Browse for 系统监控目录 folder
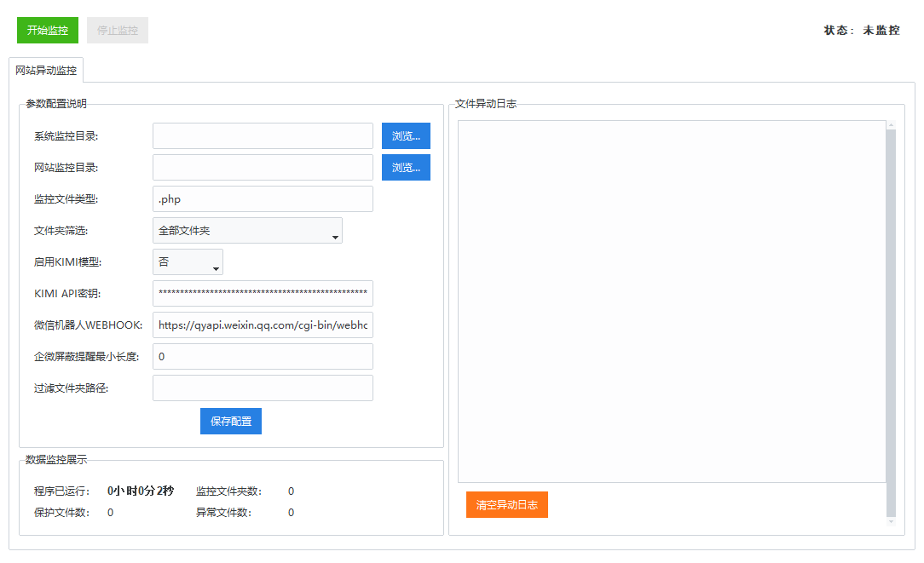Image resolution: width=924 pixels, height=563 pixels. [x=406, y=136]
